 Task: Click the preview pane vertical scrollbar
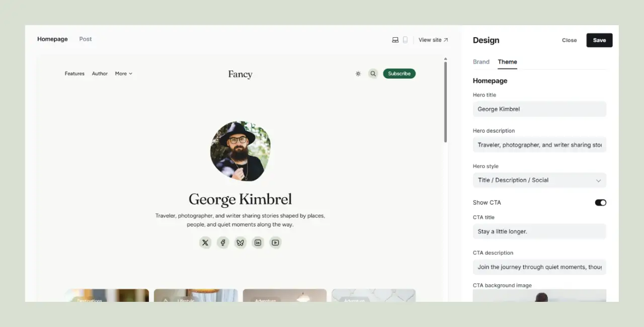(x=445, y=101)
